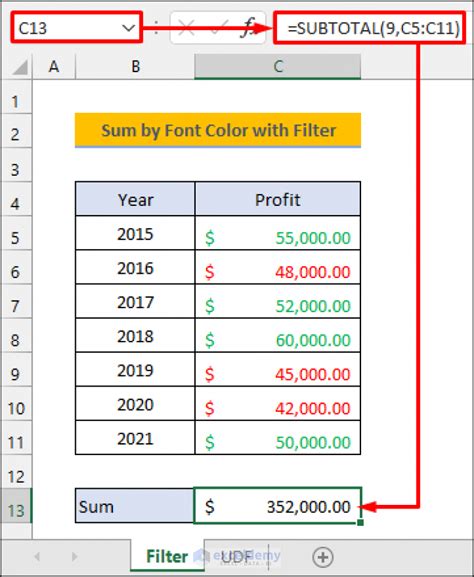
Task: Click the 'Sum by Font Color with Filter' title cell
Action: click(x=218, y=130)
